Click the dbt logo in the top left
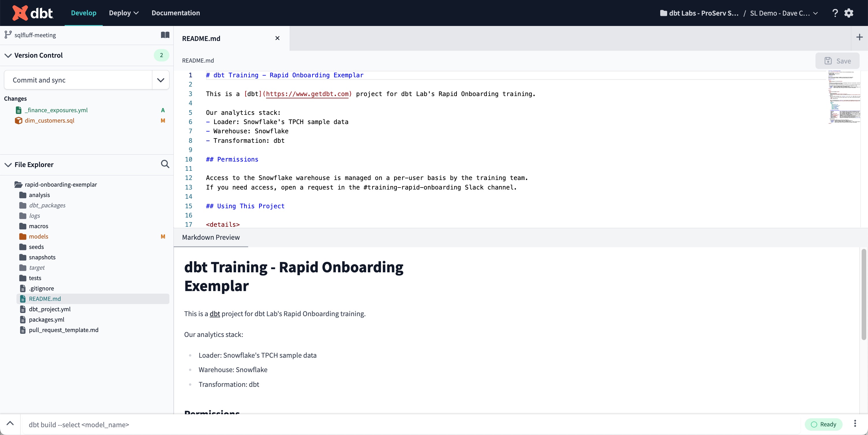868x435 pixels. (32, 13)
